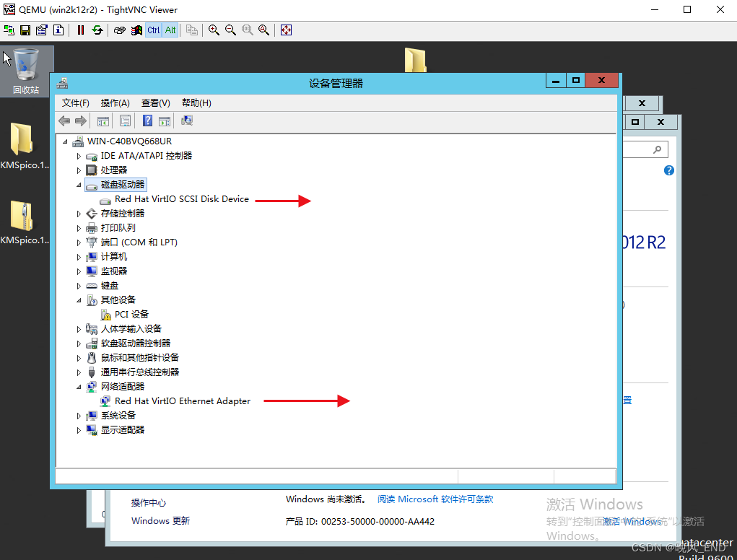737x560 pixels.
Task: Expand the 端口 (COM 和 LPT) node
Action: pos(79,243)
